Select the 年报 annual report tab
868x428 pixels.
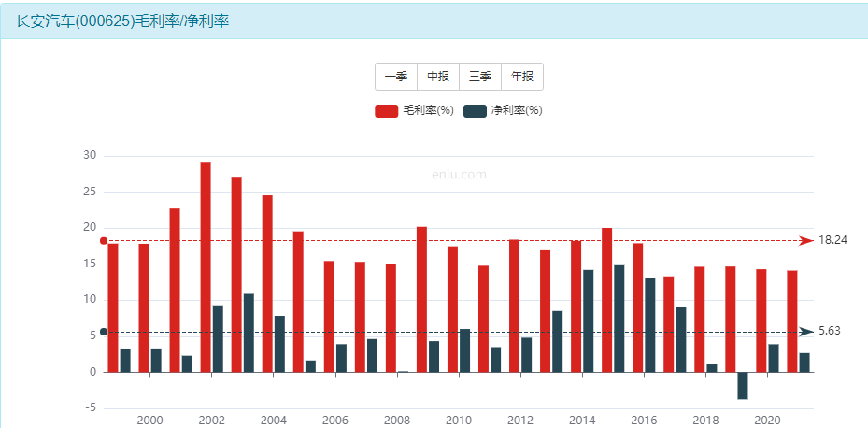522,77
